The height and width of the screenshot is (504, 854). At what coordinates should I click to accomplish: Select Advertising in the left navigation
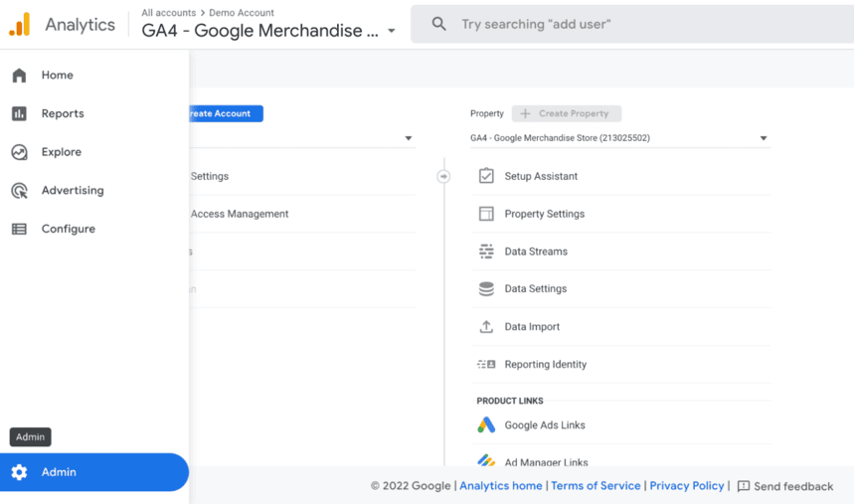click(x=72, y=191)
